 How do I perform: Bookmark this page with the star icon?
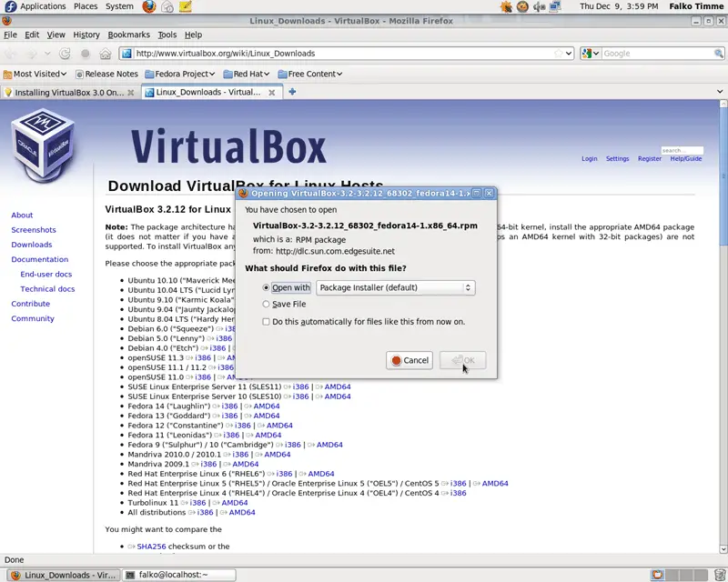click(559, 54)
